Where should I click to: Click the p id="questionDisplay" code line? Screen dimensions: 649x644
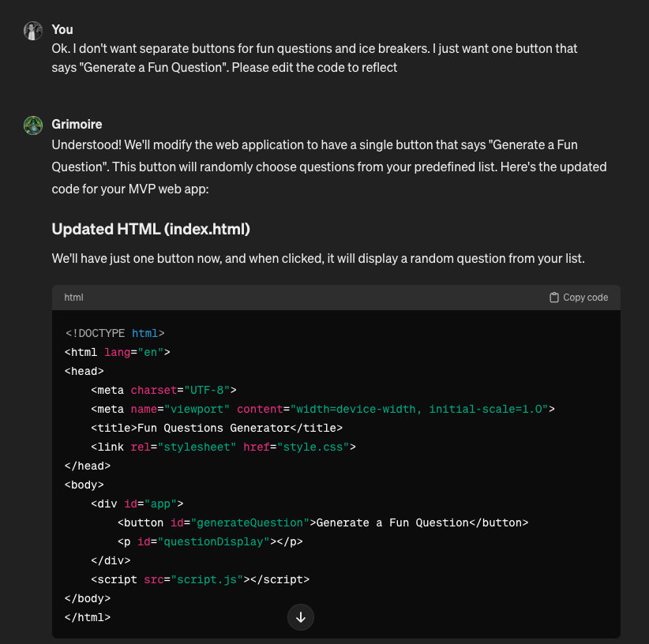pyautogui.click(x=210, y=542)
